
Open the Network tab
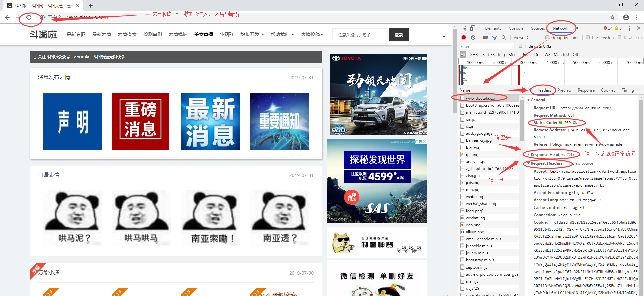pyautogui.click(x=560, y=28)
